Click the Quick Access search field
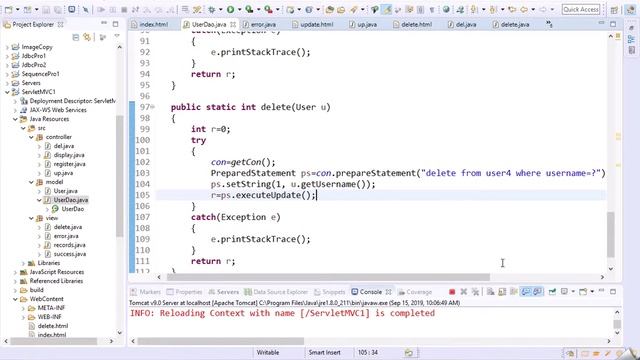Screen dimensions: 640x360 (x=581, y=9)
